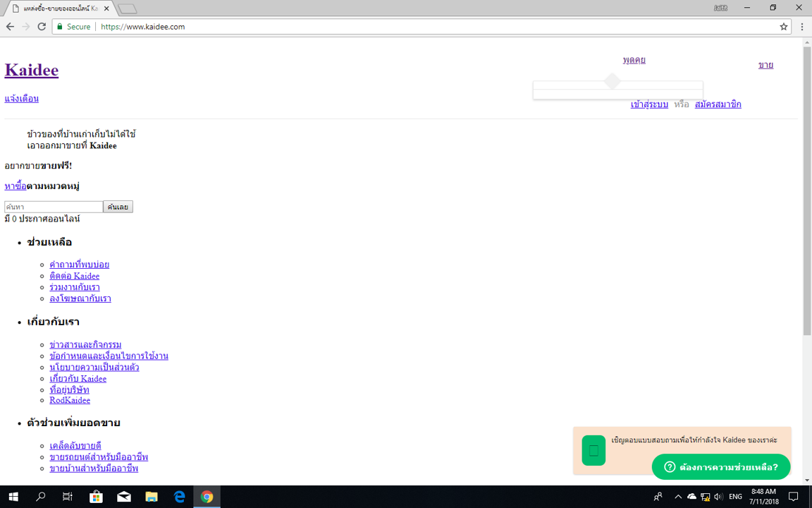Open the Action Center notification icon
The width and height of the screenshot is (812, 508).
click(794, 497)
